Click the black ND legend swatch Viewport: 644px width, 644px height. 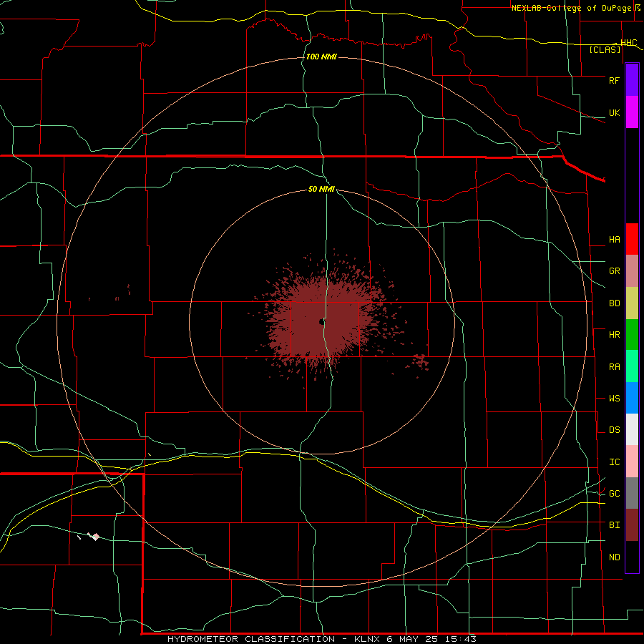pos(632,557)
